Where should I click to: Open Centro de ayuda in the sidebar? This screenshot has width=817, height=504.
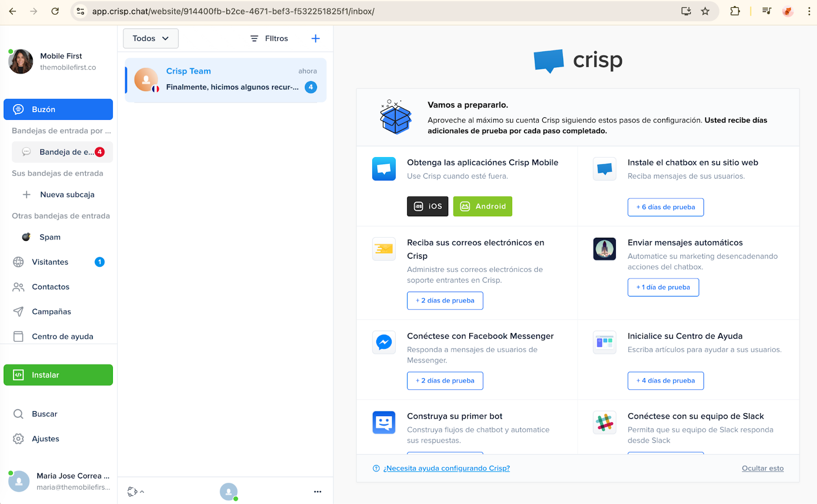click(x=58, y=336)
